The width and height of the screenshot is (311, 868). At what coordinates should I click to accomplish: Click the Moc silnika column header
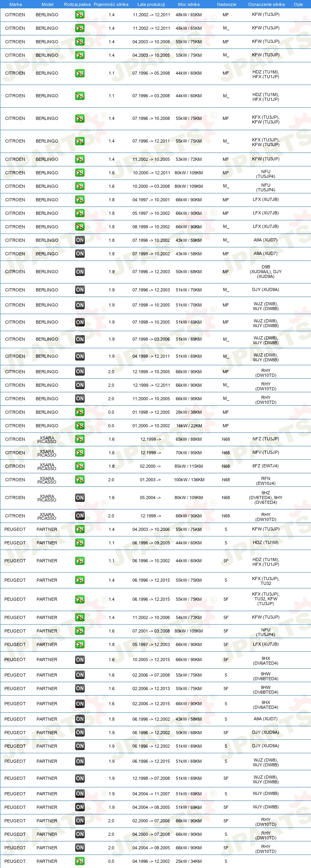[x=189, y=4]
